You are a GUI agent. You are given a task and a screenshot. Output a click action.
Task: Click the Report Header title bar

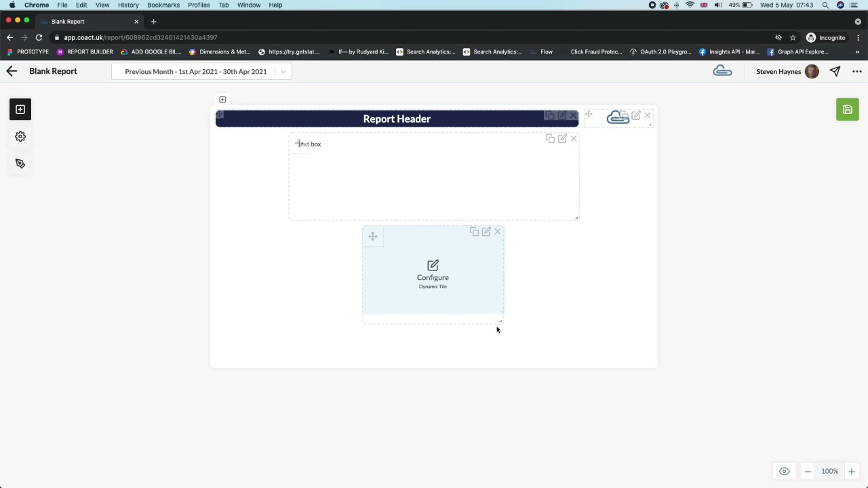point(397,119)
